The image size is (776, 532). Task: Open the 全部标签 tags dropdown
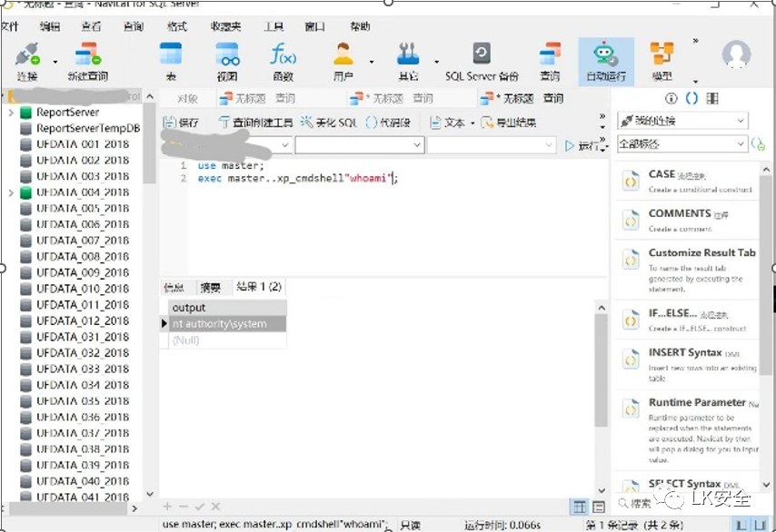683,144
